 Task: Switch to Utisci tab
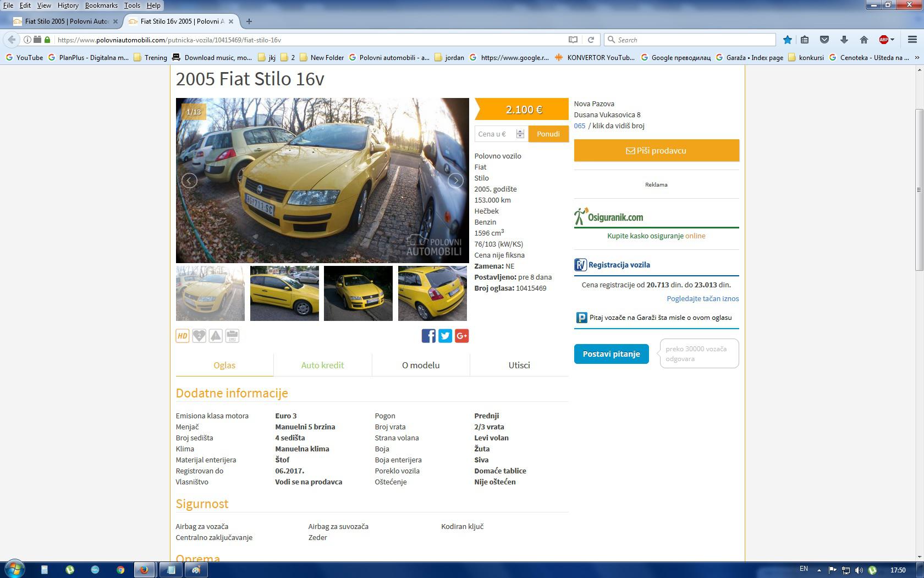point(519,365)
